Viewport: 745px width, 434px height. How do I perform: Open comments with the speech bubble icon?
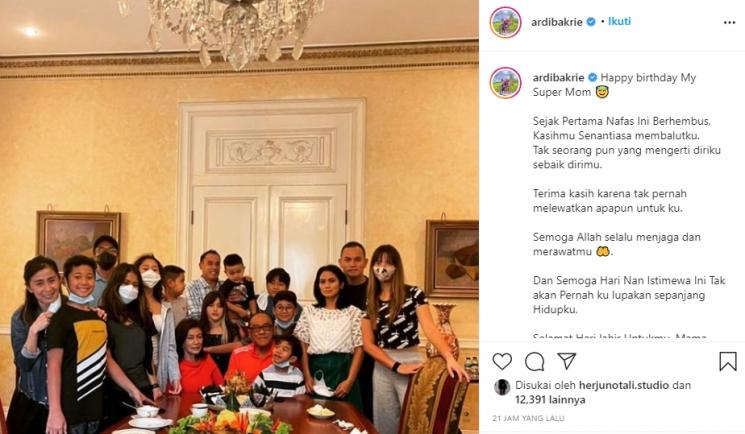click(535, 362)
